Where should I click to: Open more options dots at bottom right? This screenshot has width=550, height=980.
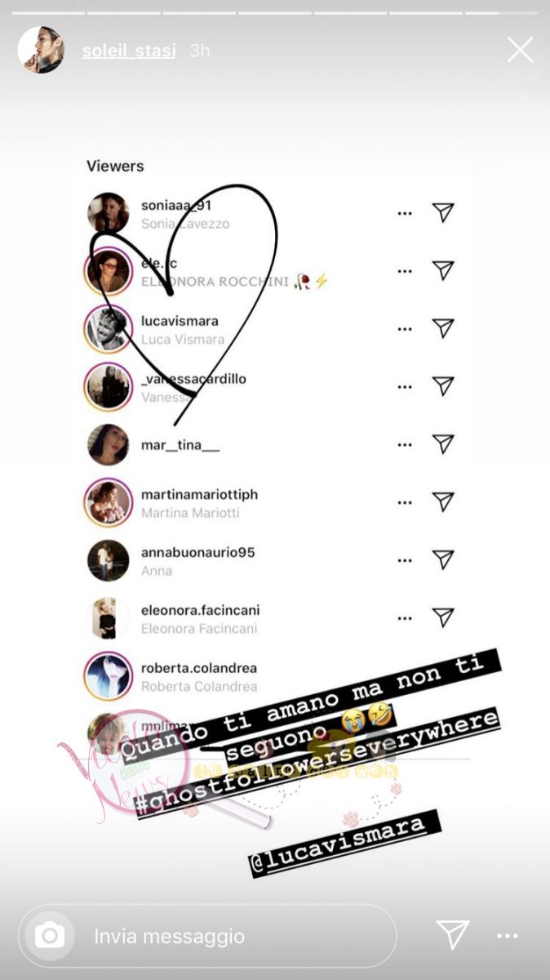508,936
